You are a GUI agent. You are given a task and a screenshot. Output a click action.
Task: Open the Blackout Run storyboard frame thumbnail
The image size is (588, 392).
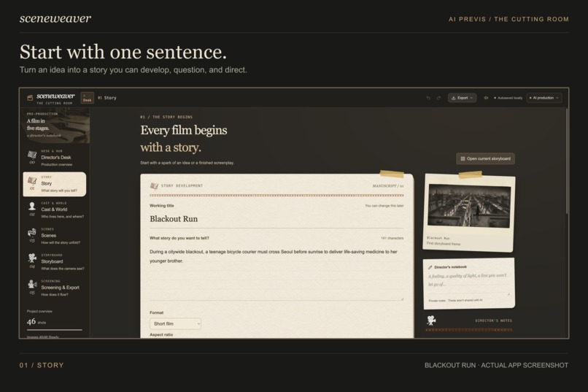[x=469, y=206]
